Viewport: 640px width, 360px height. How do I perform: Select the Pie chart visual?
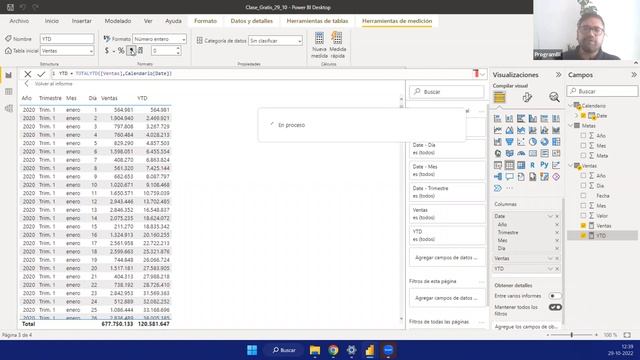533,142
